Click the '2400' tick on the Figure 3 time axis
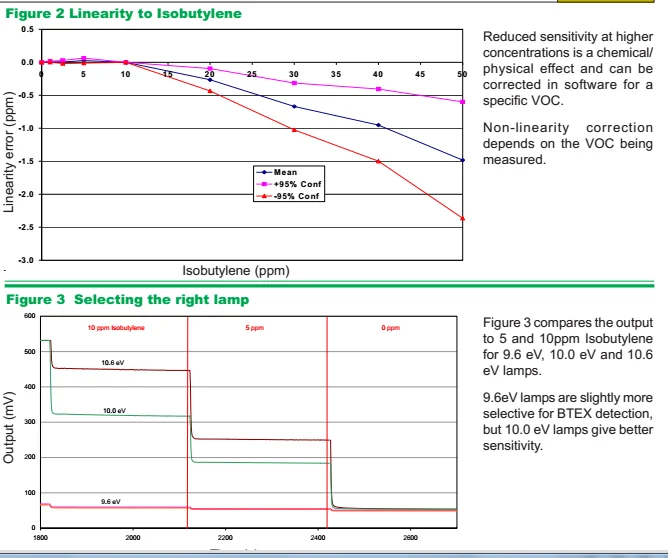 coord(318,538)
